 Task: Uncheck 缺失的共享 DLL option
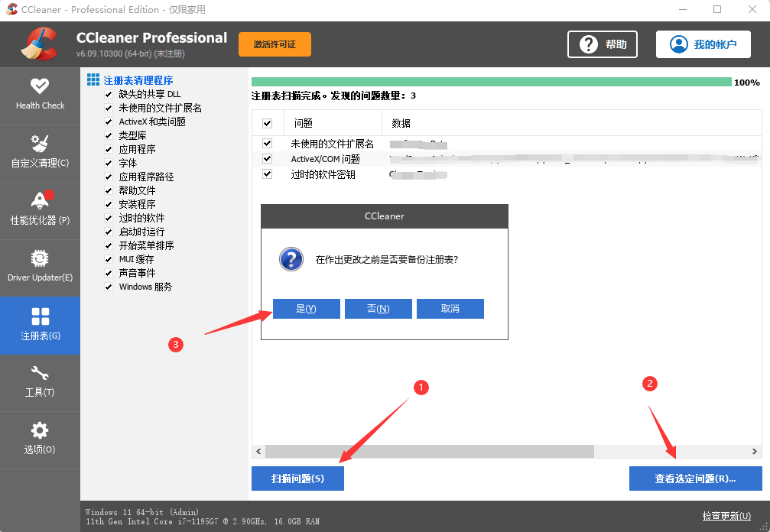click(x=109, y=94)
